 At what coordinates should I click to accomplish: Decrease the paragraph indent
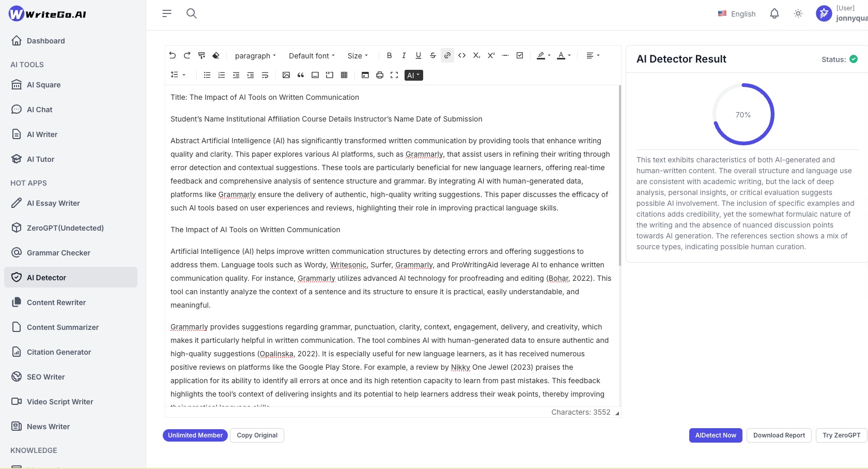tap(236, 75)
